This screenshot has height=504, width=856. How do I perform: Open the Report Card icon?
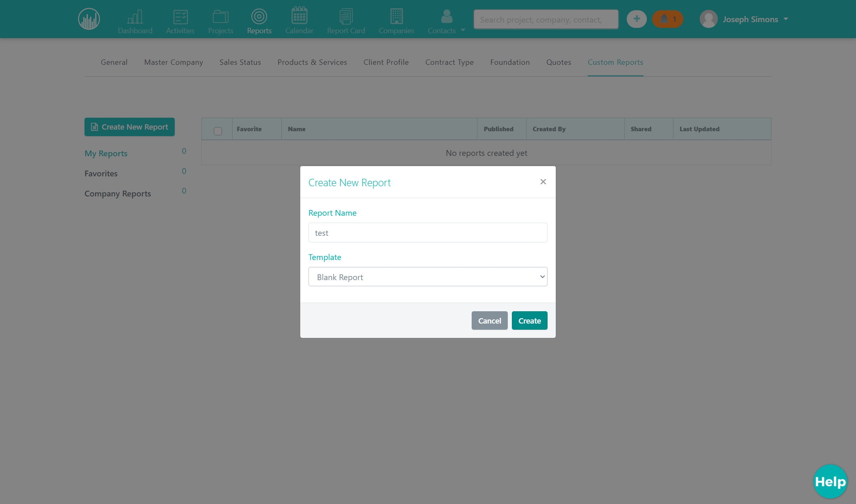point(346,16)
